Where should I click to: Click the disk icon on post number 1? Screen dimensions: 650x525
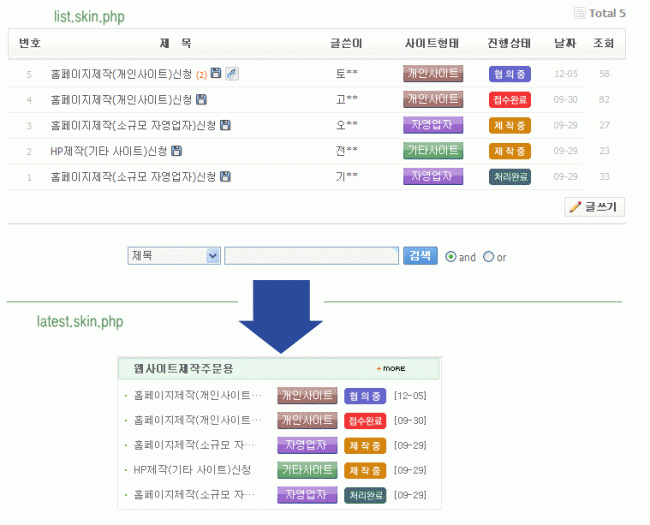[x=225, y=177]
